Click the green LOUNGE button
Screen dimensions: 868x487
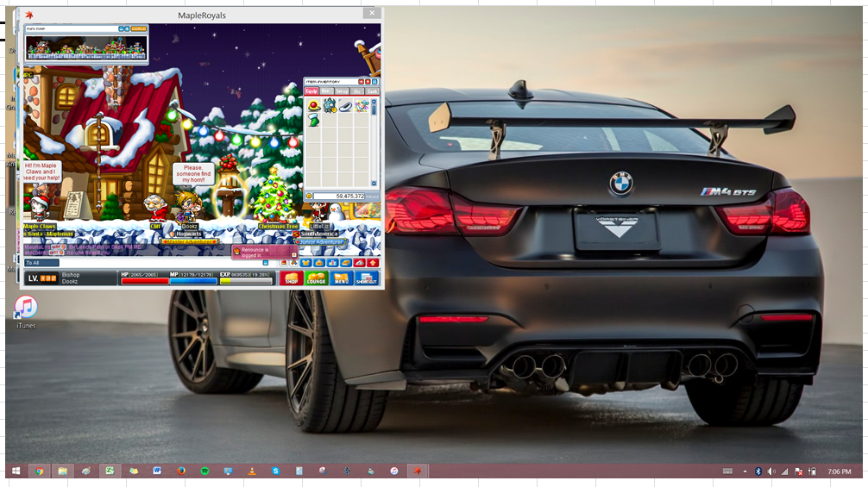coord(317,278)
